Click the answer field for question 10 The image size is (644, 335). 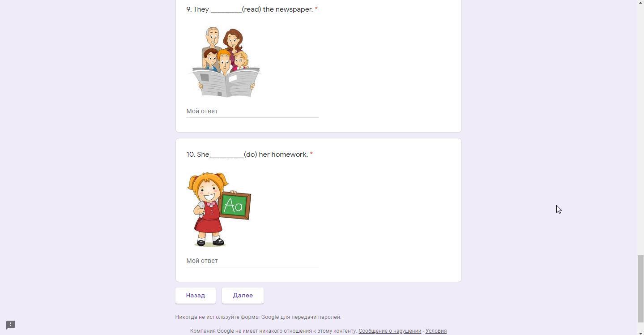252,261
